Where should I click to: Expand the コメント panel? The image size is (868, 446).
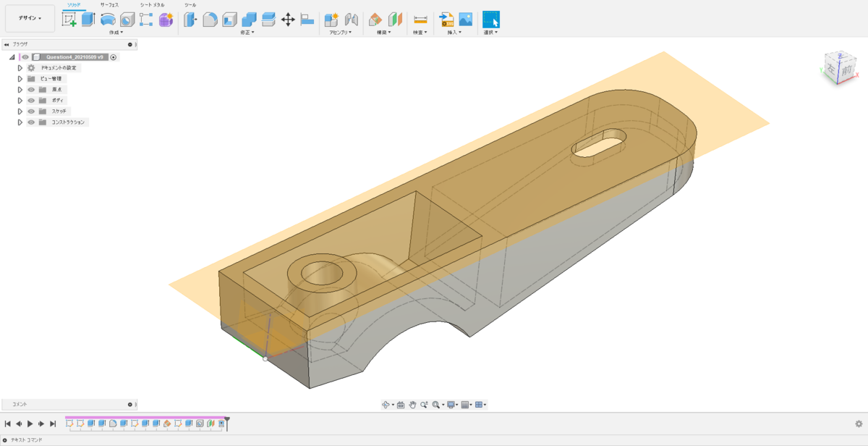pyautogui.click(x=130, y=404)
